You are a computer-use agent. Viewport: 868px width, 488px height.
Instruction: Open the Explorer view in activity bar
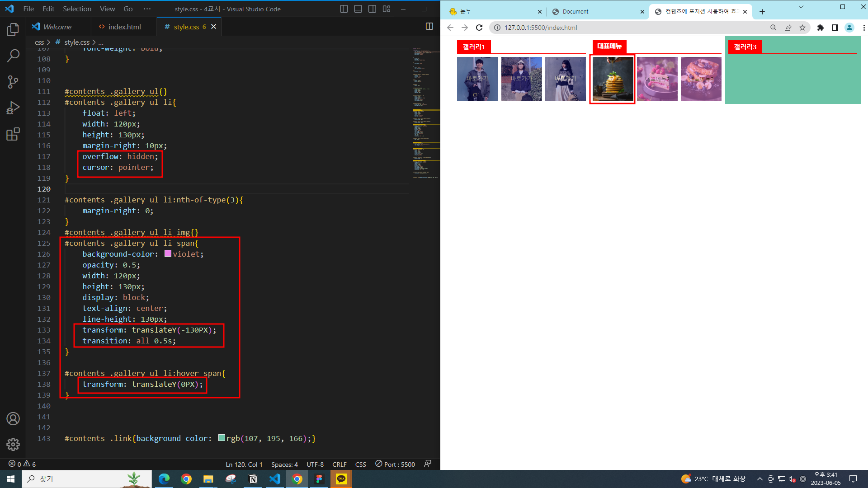(x=13, y=30)
